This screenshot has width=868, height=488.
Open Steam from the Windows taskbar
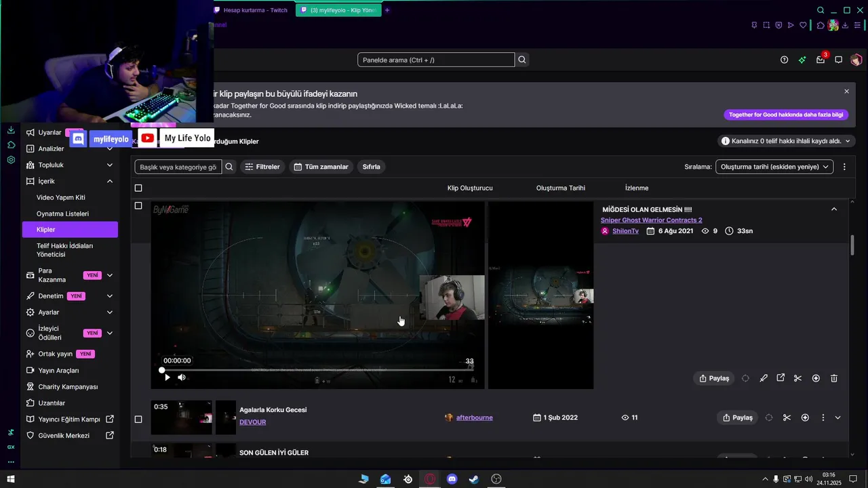[x=474, y=479]
